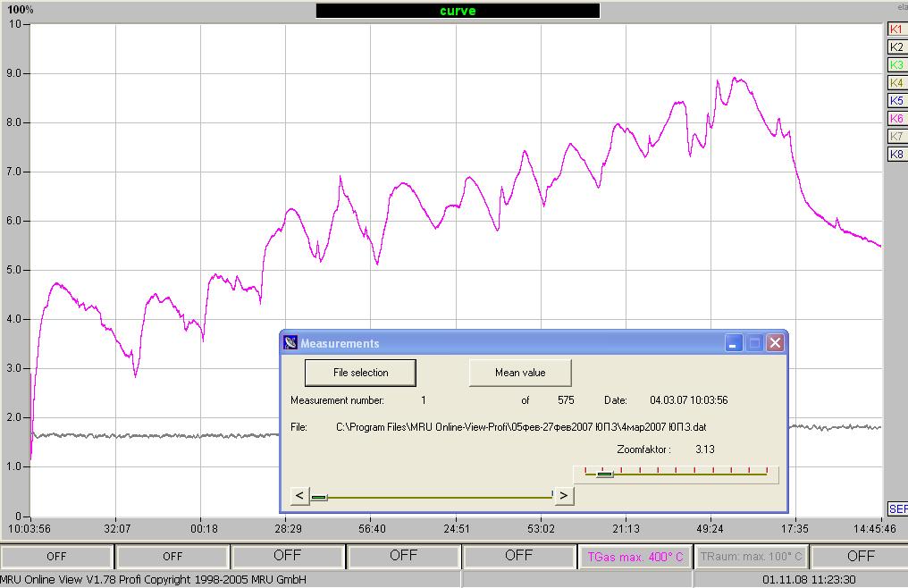Click the K7 channel button
Screen dimensions: 908x588
[896, 137]
